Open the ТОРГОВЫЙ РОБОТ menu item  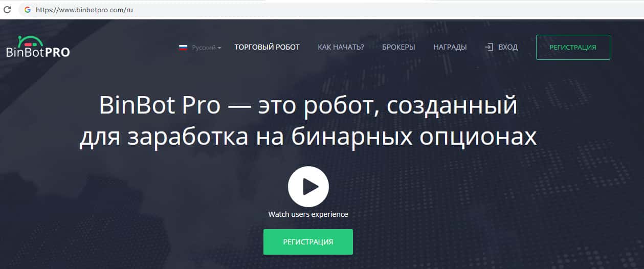(x=267, y=47)
